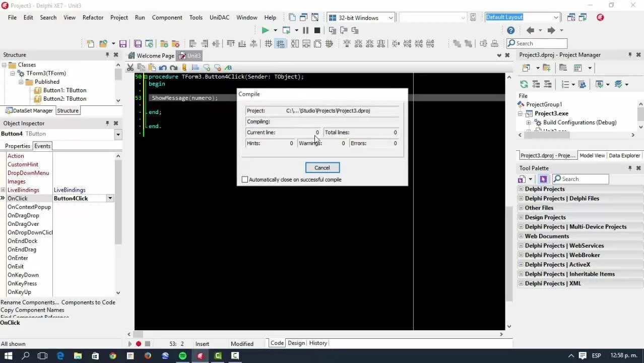
Task: Select Button1: TButton in the Structure tree
Action: [65, 90]
